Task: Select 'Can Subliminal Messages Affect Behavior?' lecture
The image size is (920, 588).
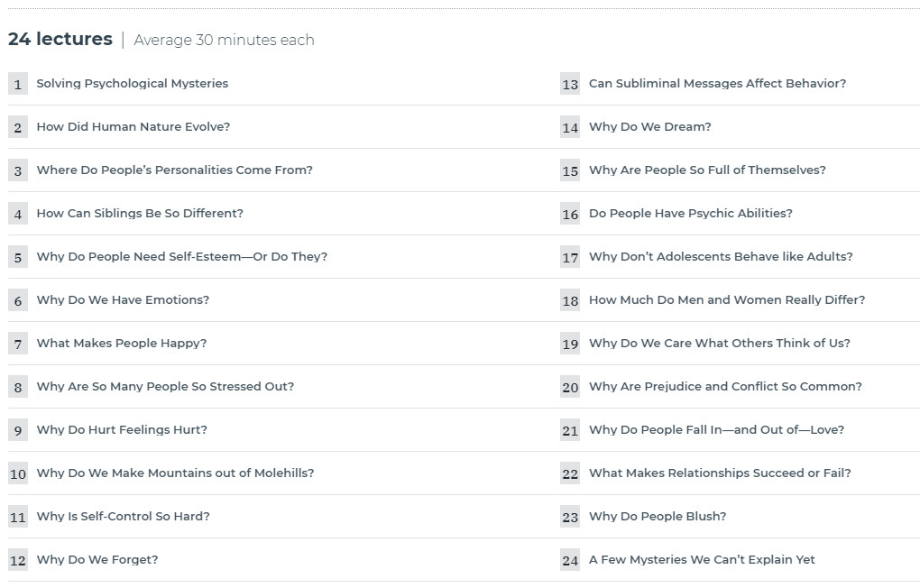Action: (x=717, y=84)
